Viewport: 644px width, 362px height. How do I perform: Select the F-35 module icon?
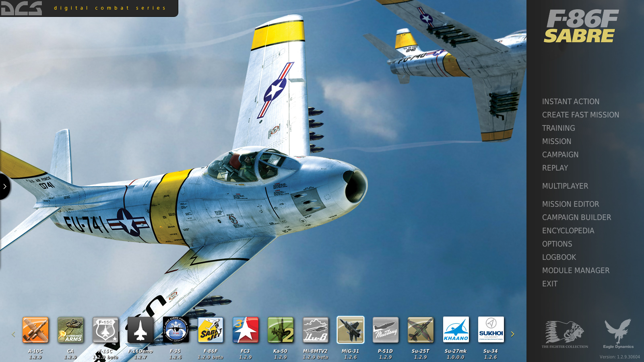(175, 330)
